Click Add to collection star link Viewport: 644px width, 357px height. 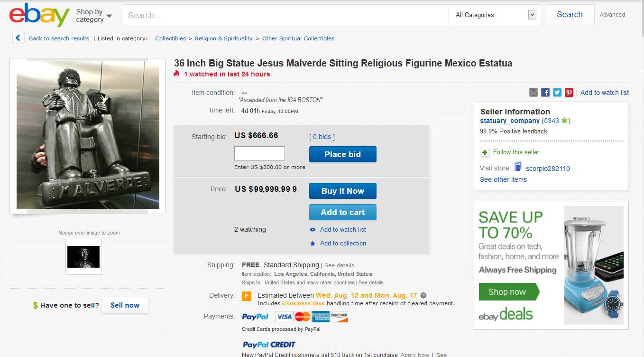click(338, 243)
